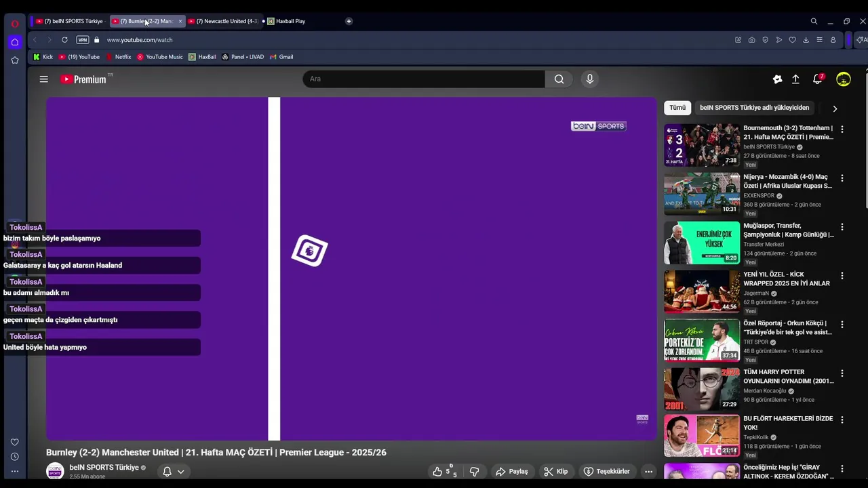
Task: Open Nijerya - Mozambik (4-0) video thumbnail
Action: pyautogui.click(x=702, y=194)
